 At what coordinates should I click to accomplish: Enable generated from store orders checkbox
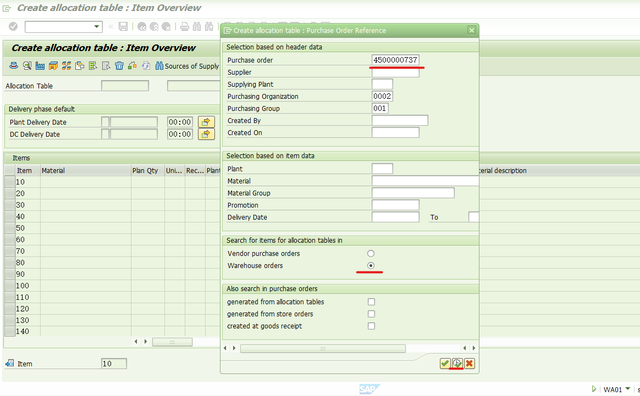pos(371,314)
